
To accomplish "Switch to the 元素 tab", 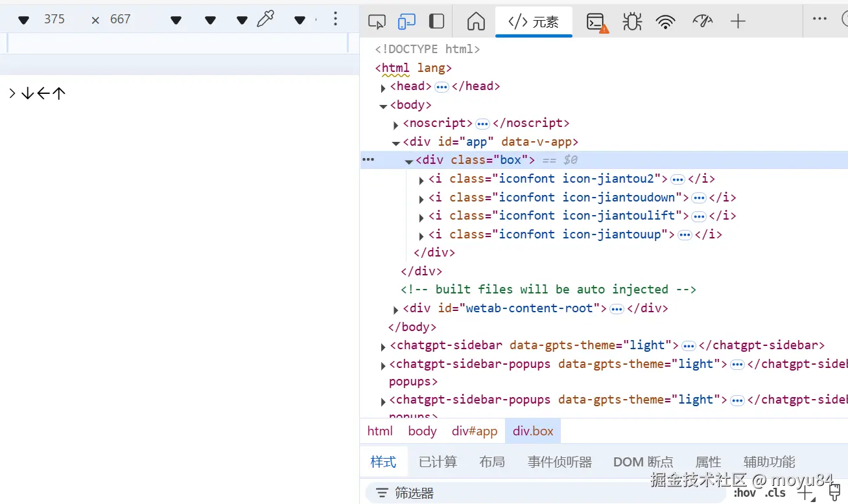I will coord(534,22).
